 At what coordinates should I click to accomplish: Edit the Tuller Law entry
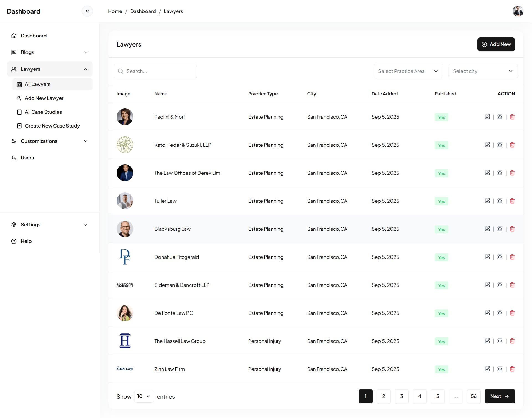(487, 201)
